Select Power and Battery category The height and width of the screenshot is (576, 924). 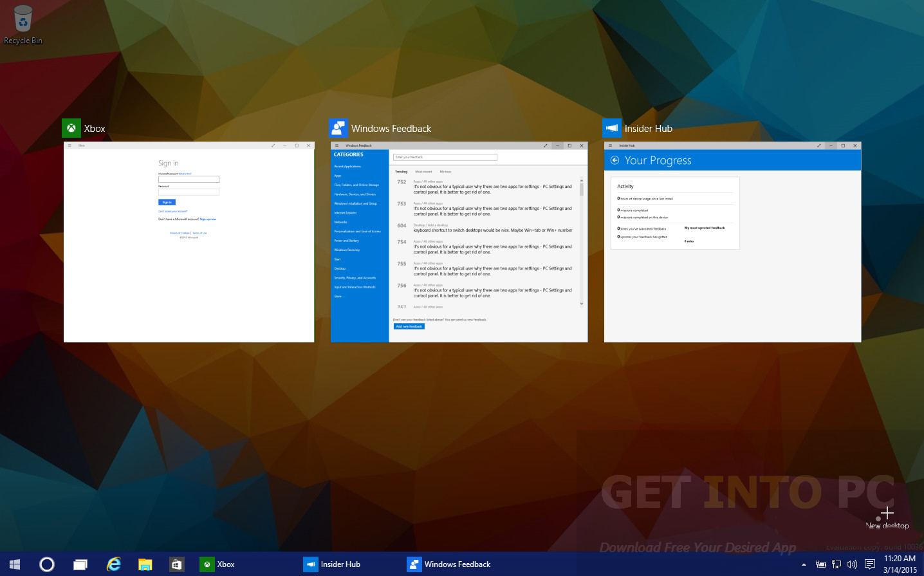(347, 241)
